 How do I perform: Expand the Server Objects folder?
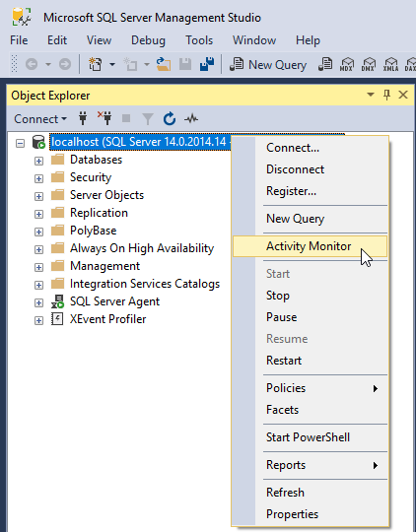(x=39, y=196)
